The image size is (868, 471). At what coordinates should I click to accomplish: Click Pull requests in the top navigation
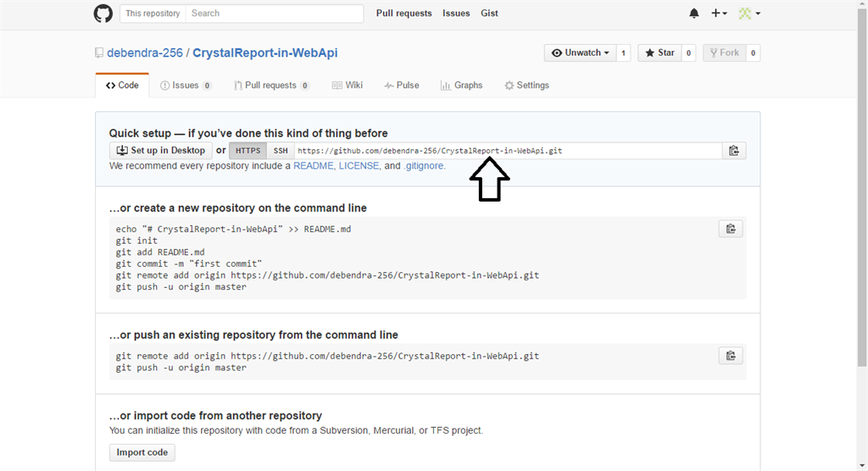[404, 14]
